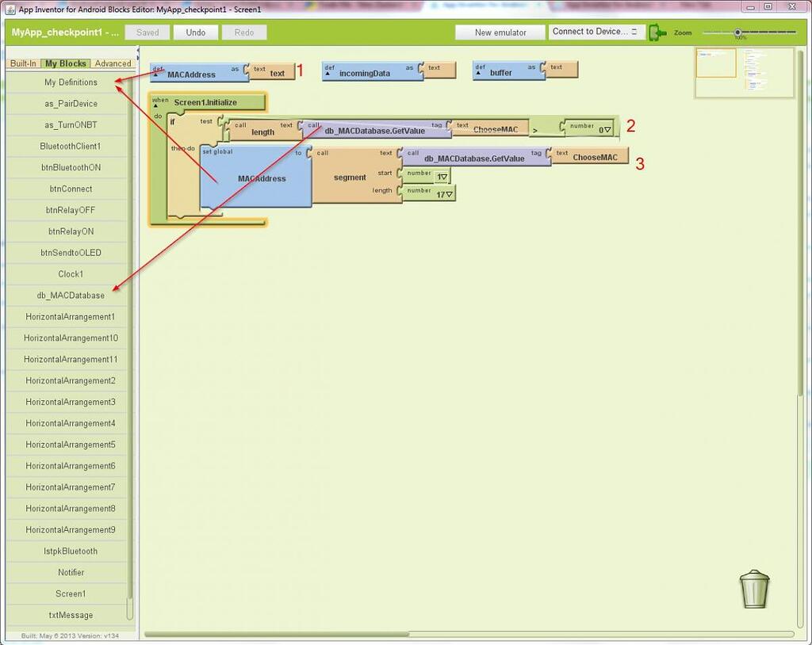
Task: Open dropdown on number 17 block
Action: click(449, 195)
